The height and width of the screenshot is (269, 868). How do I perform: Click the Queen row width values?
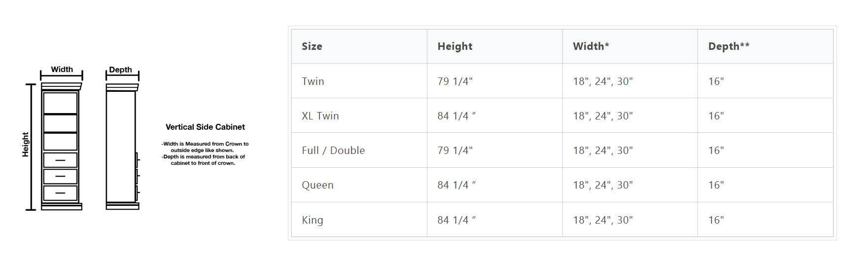tap(603, 185)
